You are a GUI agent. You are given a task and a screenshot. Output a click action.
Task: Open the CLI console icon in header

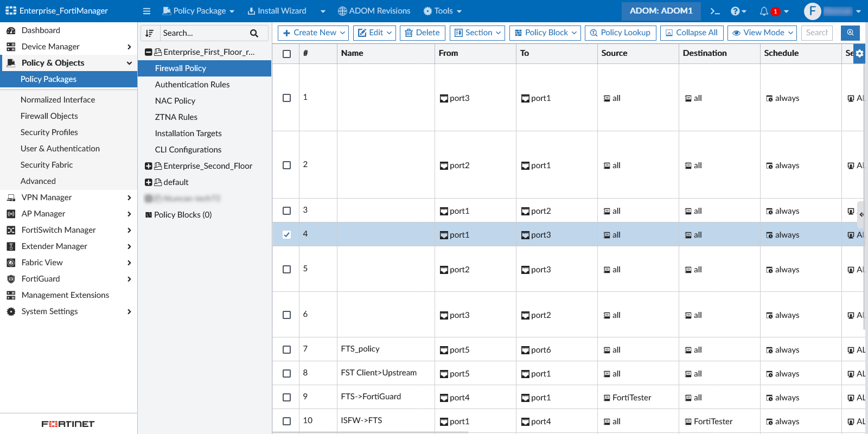pos(715,11)
